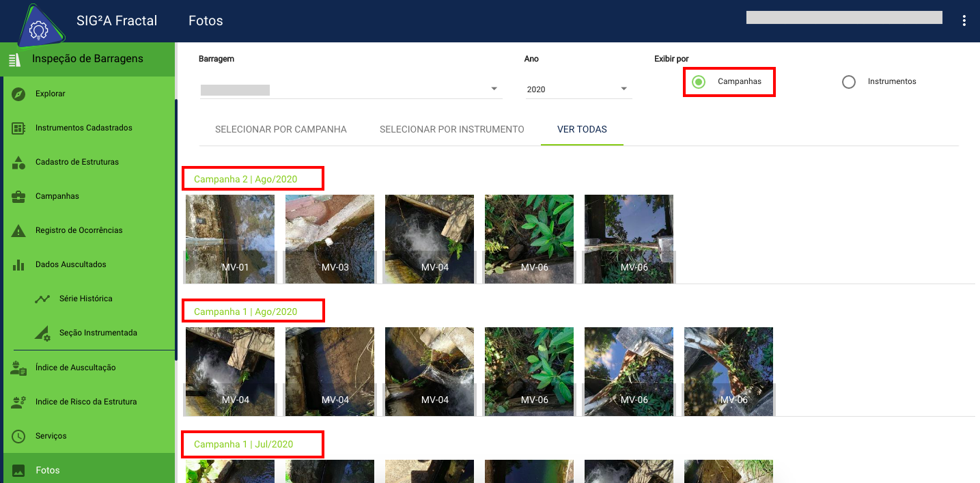Click the Inspeção de Barragens header
The image size is (980, 483).
pyautogui.click(x=87, y=59)
